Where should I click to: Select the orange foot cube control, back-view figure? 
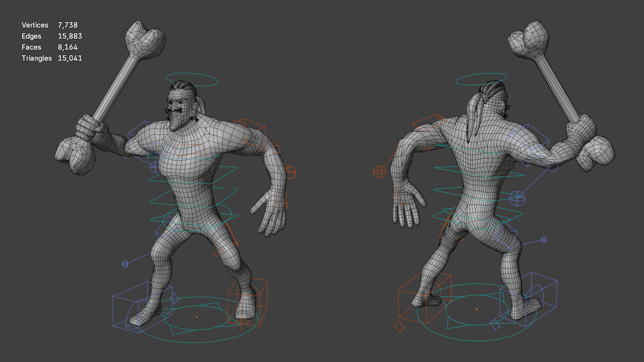tap(425, 298)
